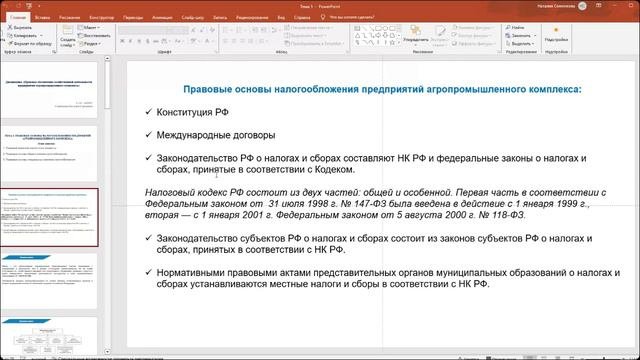640x360 pixels.
Task: Open the Слайд-шоу ribbon tab
Action: coord(193,18)
